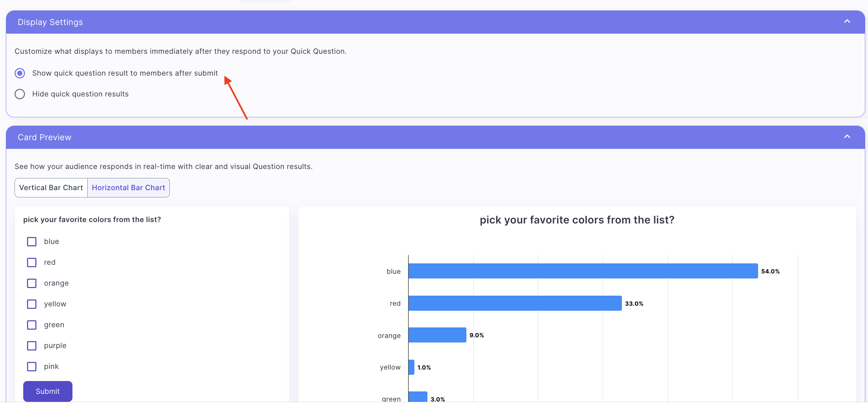Tick the yellow checkbox option
Image resolution: width=868 pixels, height=406 pixels.
(x=32, y=304)
